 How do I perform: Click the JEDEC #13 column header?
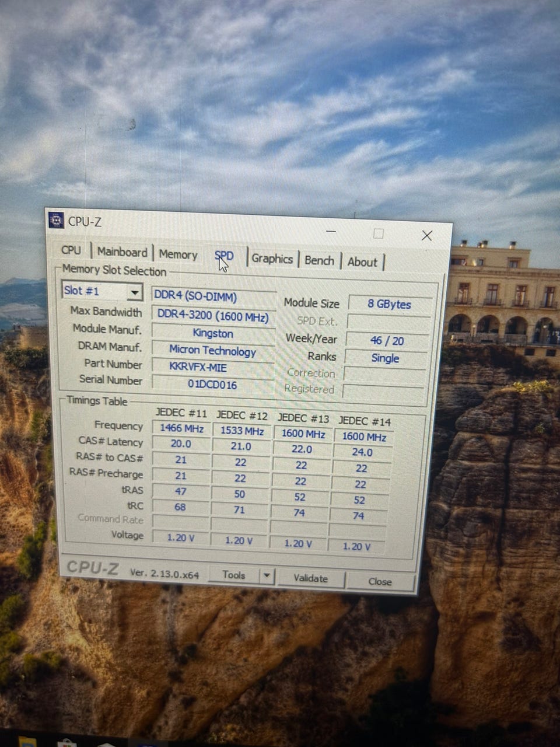[303, 418]
